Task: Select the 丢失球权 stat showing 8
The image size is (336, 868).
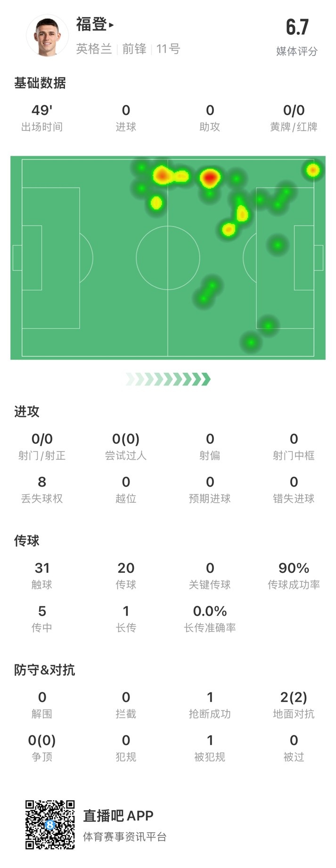Action: pyautogui.click(x=42, y=490)
